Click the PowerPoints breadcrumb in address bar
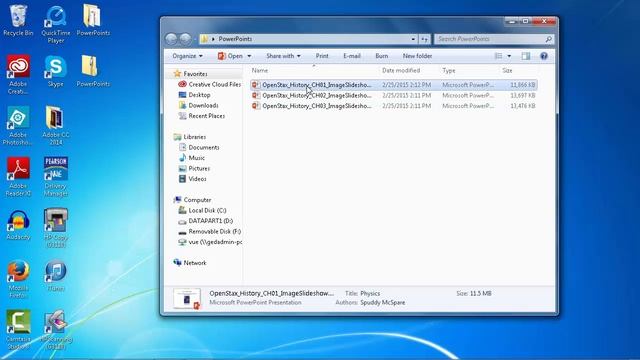This screenshot has width=640, height=360. [235, 39]
